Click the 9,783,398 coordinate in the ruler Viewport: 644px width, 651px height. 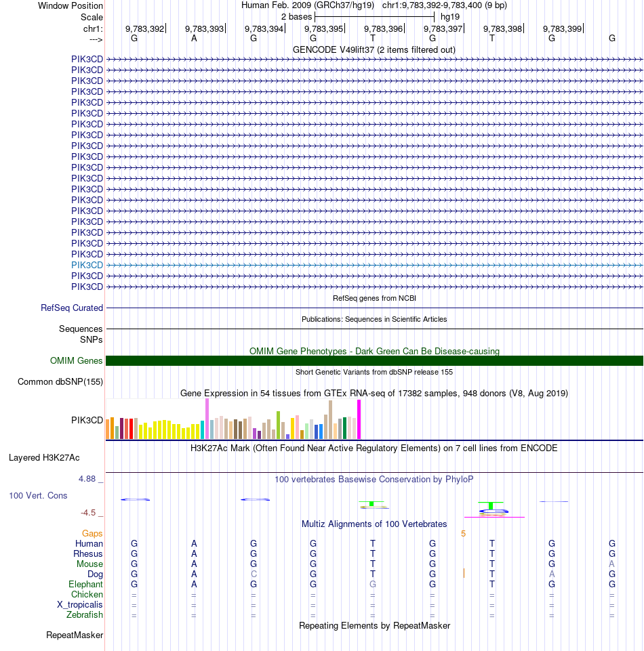click(x=503, y=28)
